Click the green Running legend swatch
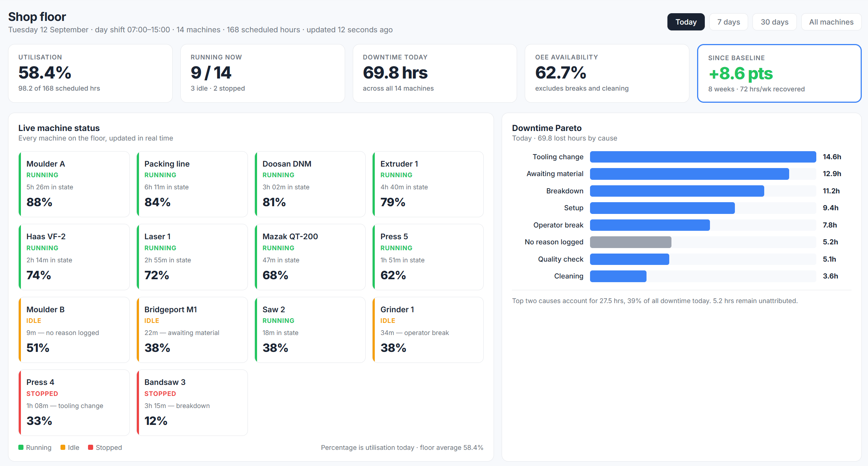The height and width of the screenshot is (466, 868). 21,447
